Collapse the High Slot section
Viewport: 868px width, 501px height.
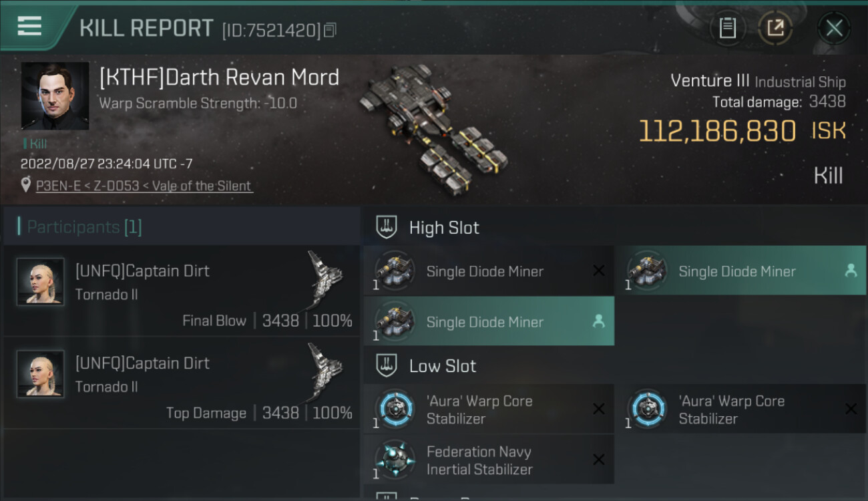click(387, 227)
